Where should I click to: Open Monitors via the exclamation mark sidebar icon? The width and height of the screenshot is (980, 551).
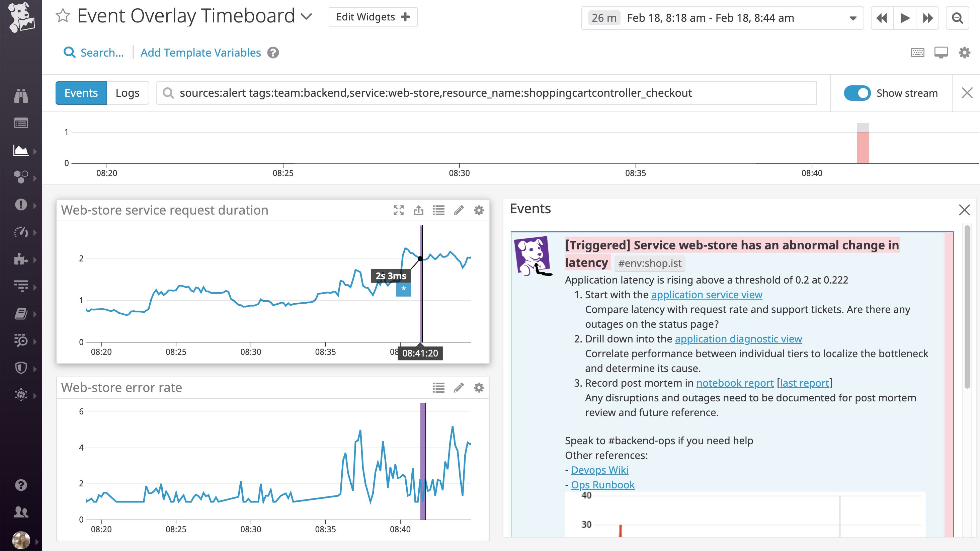click(x=22, y=205)
